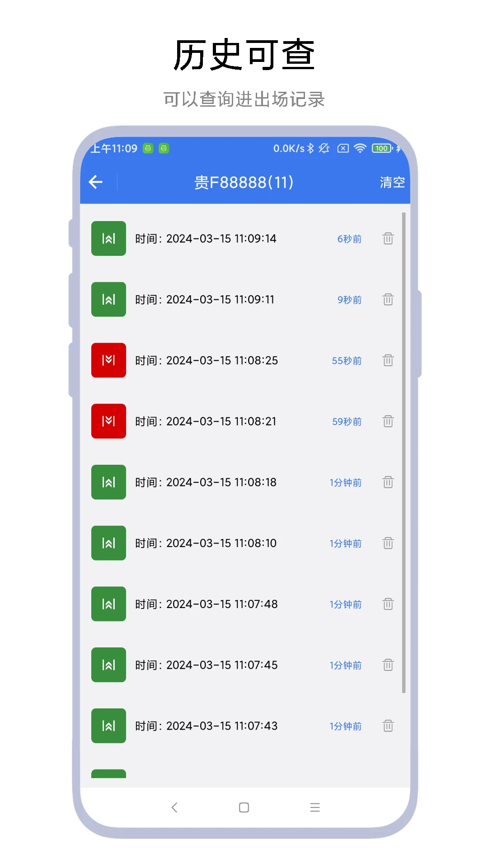Delete the 11:09:11 record
The image size is (488, 868).
click(388, 299)
